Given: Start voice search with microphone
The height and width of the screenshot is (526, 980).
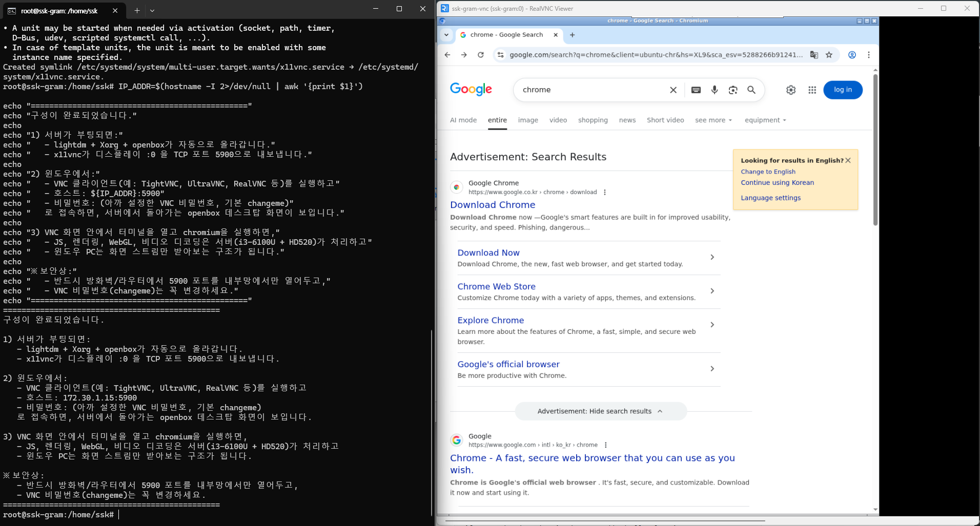Looking at the screenshot, I should (714, 90).
